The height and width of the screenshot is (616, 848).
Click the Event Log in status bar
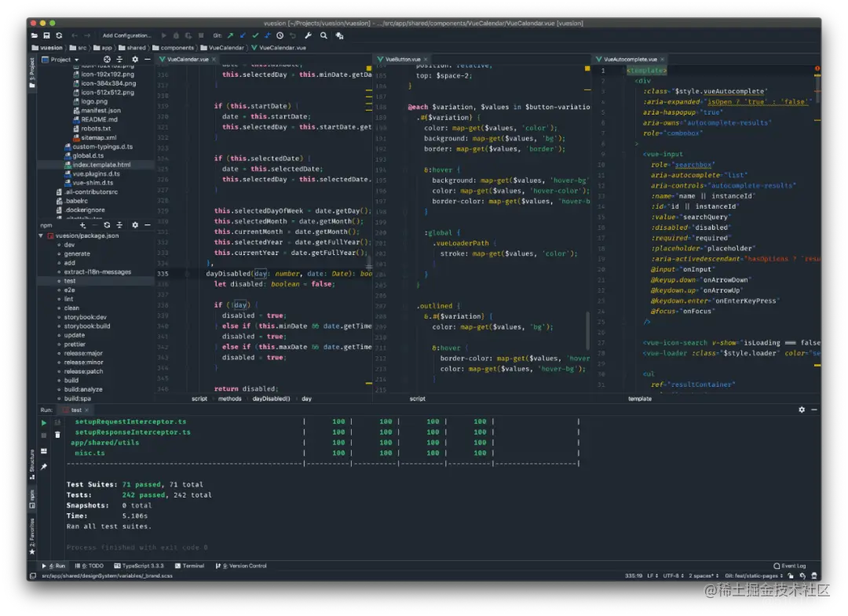point(790,567)
